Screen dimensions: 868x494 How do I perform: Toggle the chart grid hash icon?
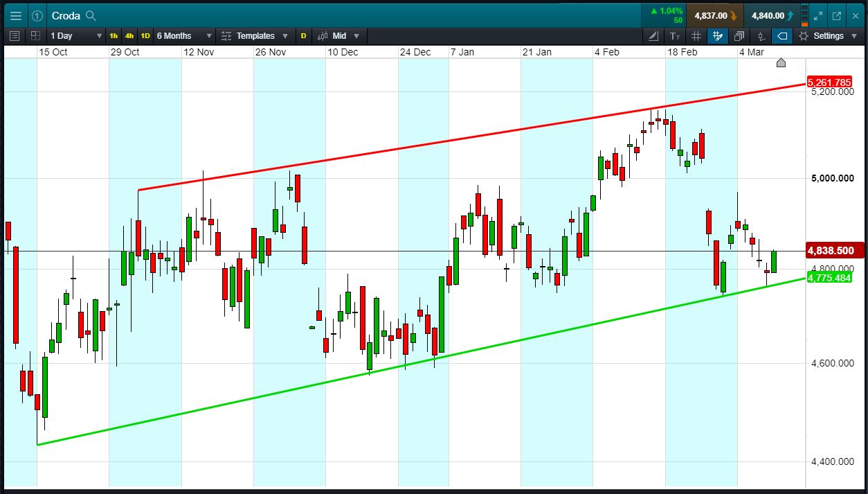[696, 36]
